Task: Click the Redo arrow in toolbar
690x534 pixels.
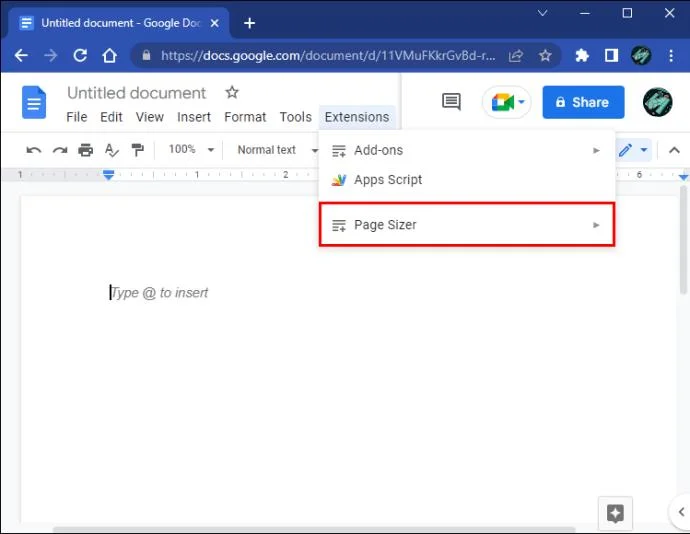Action: tap(60, 150)
